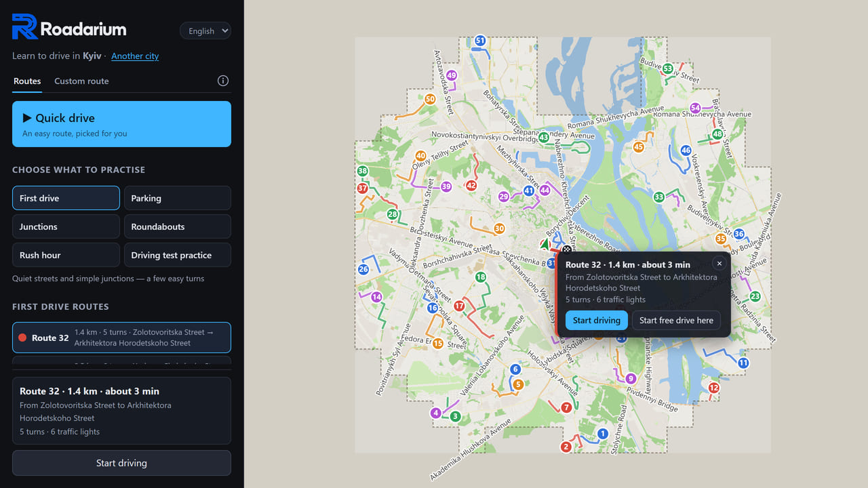The width and height of the screenshot is (868, 488).
Task: Select route marker 53 on map
Action: pos(668,68)
